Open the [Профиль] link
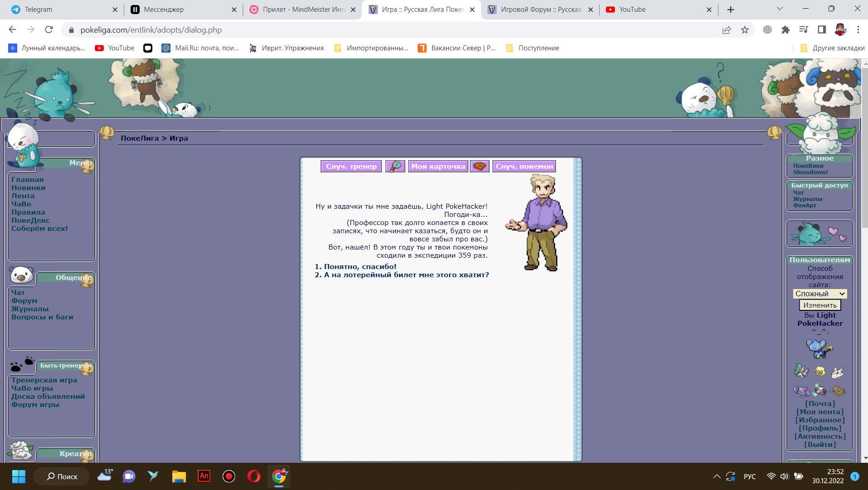Viewport: 868px width, 490px height. pyautogui.click(x=820, y=428)
